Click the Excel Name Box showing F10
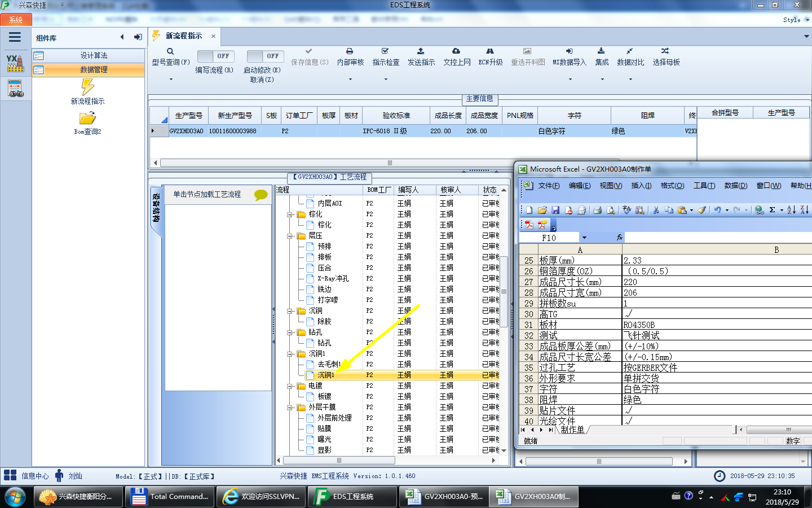The height and width of the screenshot is (508, 812). tap(549, 238)
